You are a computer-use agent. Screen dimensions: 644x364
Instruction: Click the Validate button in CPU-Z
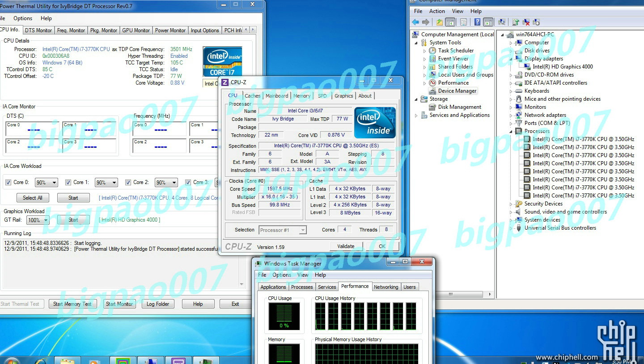click(346, 246)
